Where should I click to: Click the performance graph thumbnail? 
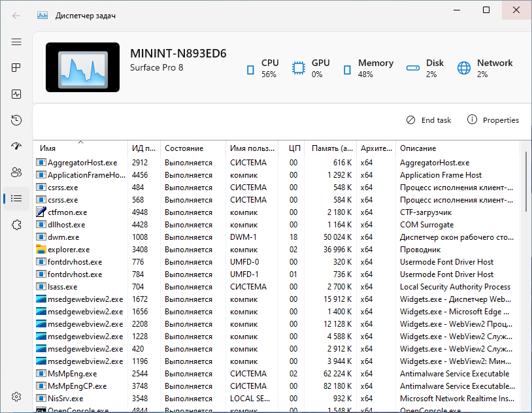83,67
